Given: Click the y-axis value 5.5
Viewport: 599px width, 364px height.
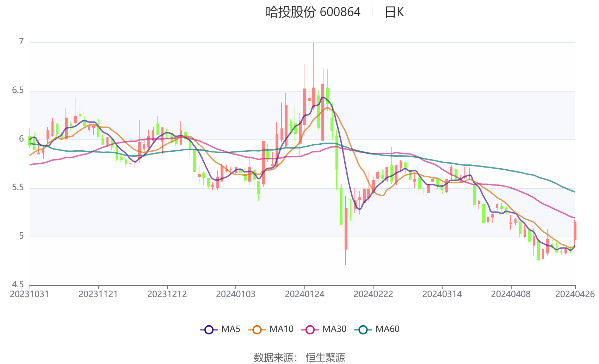Looking at the screenshot, I should [18, 188].
